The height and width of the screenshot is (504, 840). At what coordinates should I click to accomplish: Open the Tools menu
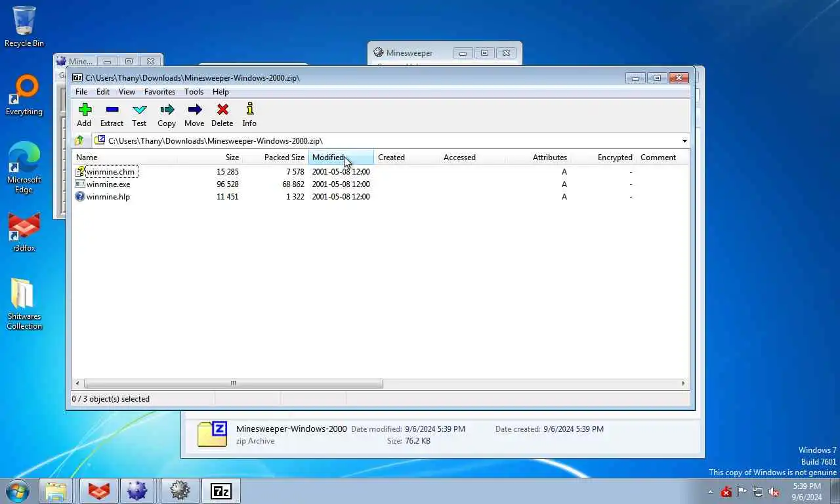point(194,92)
